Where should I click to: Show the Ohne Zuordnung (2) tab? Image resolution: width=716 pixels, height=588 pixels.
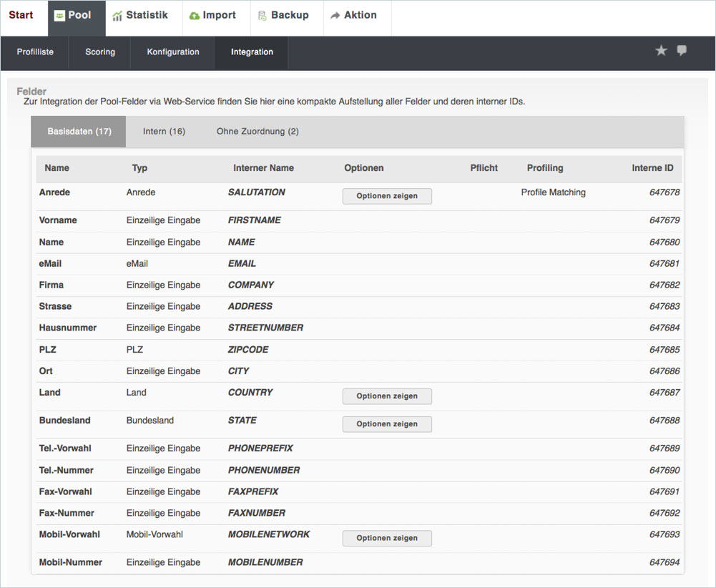[258, 132]
